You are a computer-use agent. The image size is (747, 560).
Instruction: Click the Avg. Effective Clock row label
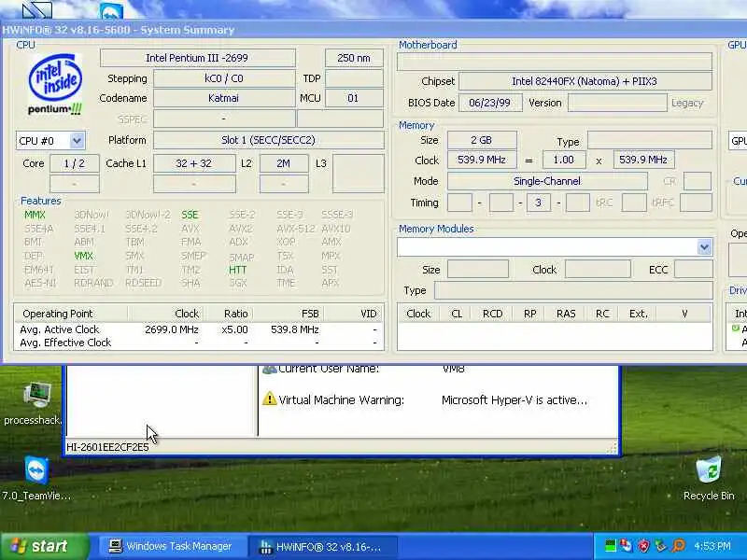coord(65,343)
